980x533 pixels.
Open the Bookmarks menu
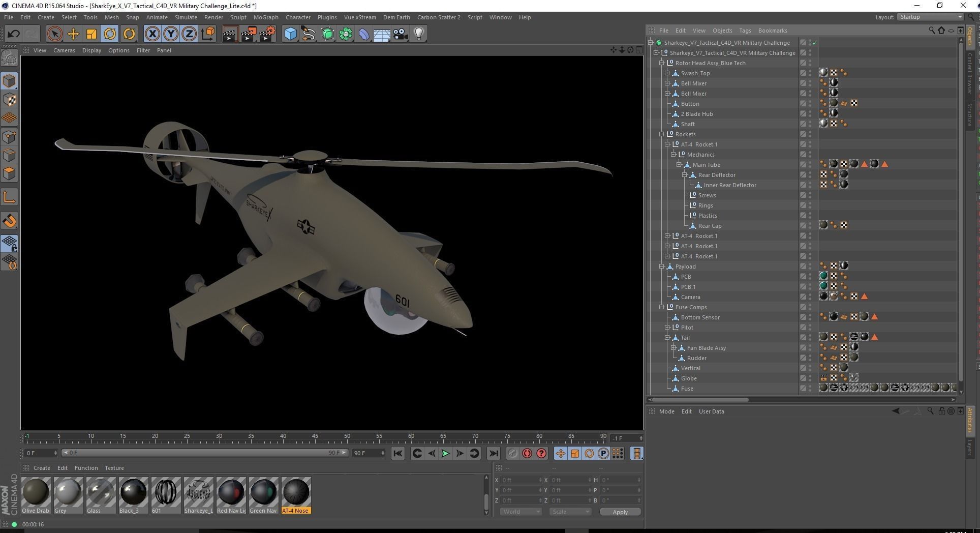pos(772,31)
